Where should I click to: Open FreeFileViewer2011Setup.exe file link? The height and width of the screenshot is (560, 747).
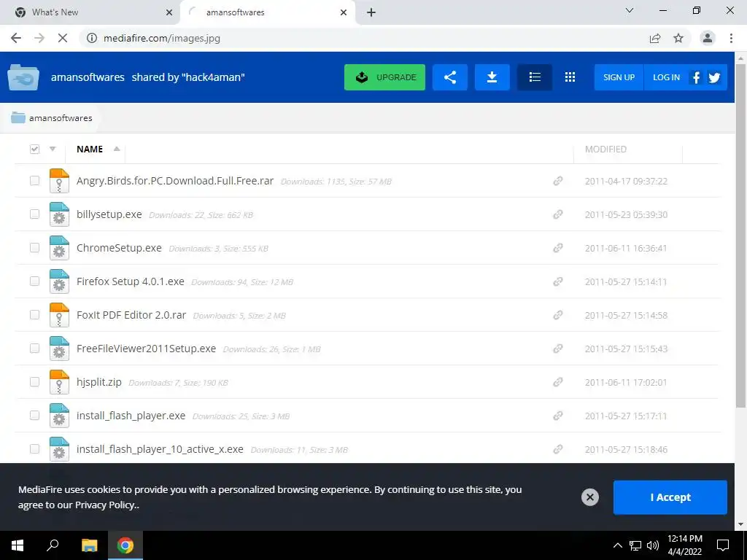pyautogui.click(x=146, y=349)
